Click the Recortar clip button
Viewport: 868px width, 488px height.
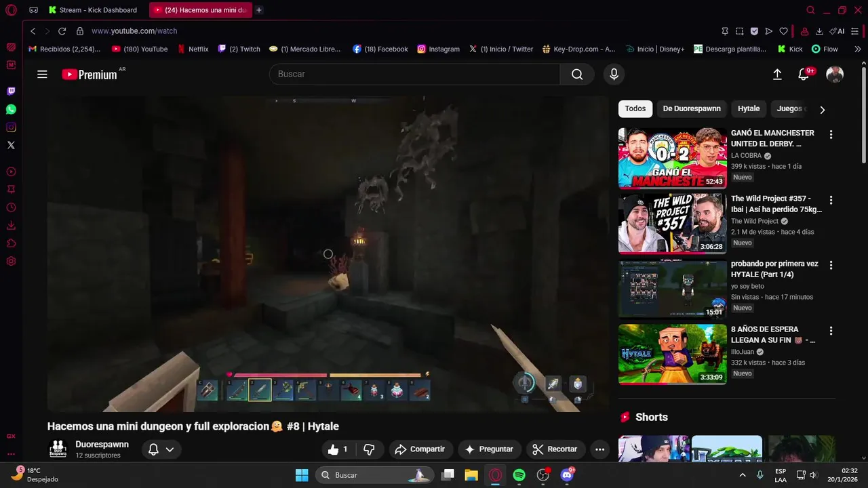point(555,449)
